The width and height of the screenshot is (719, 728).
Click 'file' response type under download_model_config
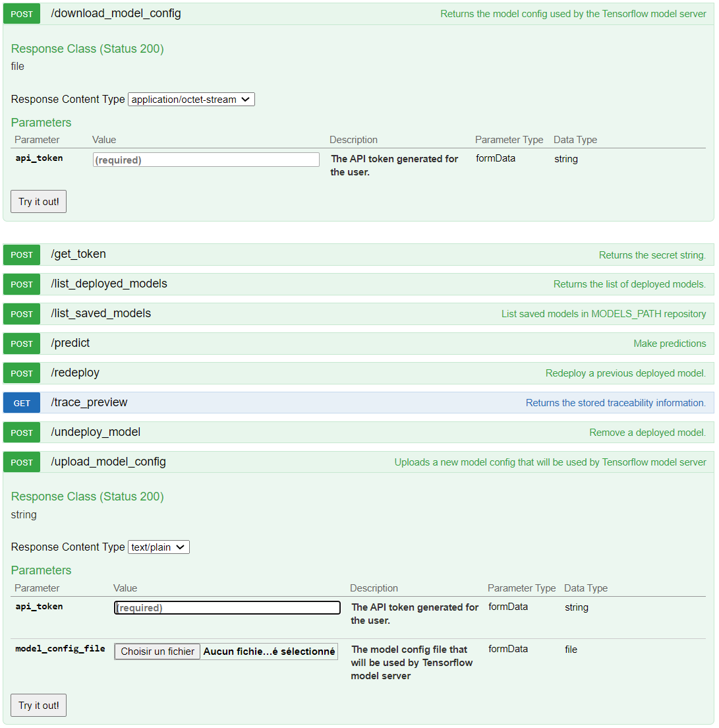click(x=18, y=67)
